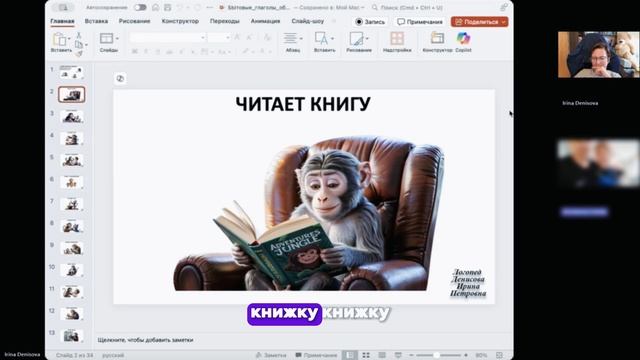
Task: Click the русский language indicator
Action: pyautogui.click(x=113, y=355)
